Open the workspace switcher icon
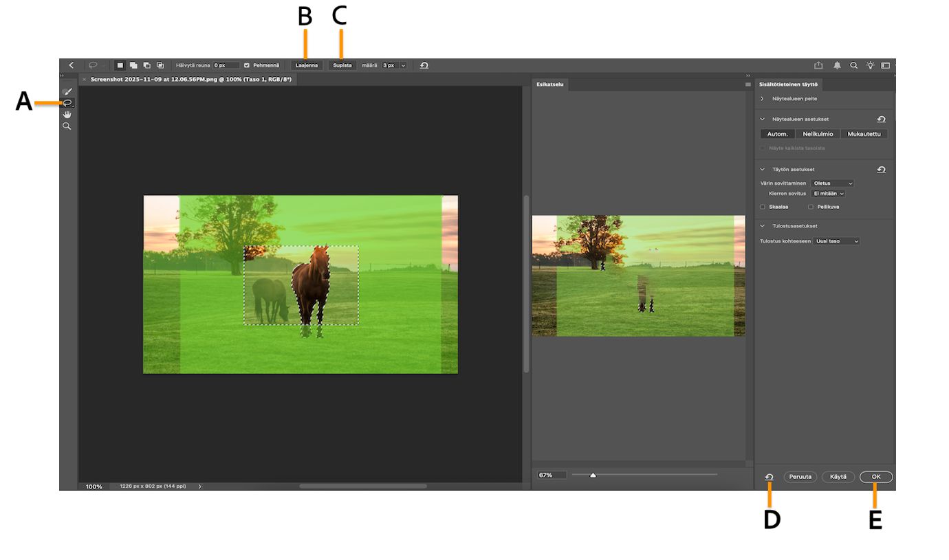The width and height of the screenshot is (949, 560). pos(886,65)
